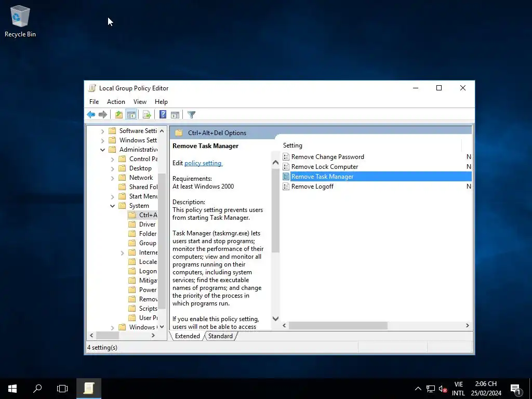This screenshot has height=399, width=532.
Task: Click the Desktop folder icon in tree
Action: point(122,168)
